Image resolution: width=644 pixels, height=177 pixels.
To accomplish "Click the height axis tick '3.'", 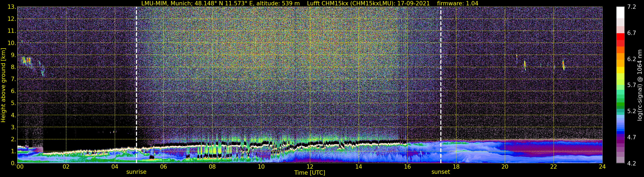I will click(x=13, y=127).
